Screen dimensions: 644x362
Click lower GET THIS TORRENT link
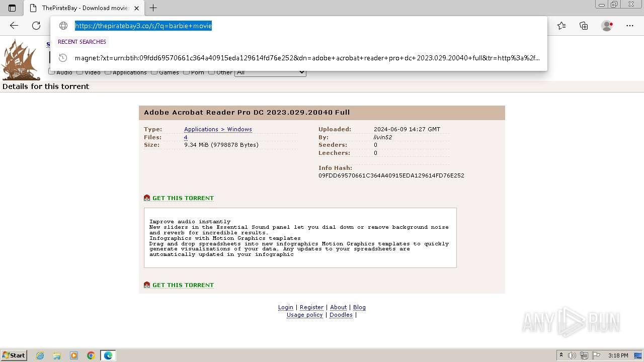coord(183,285)
